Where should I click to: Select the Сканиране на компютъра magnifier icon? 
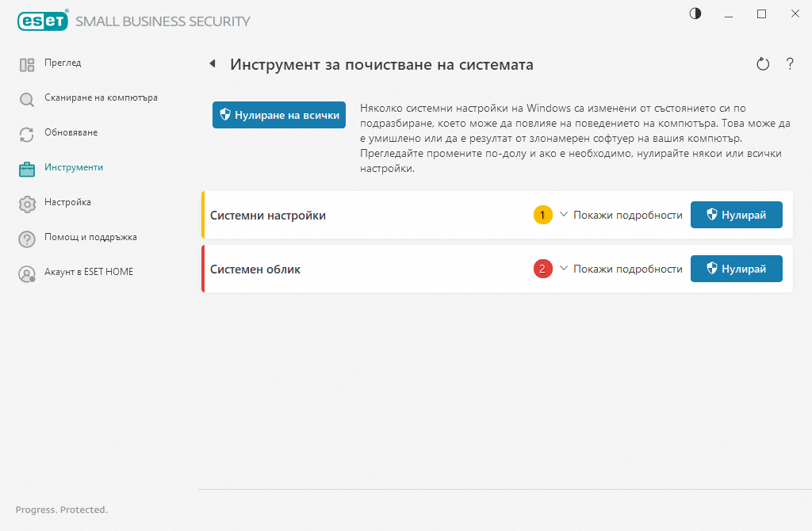pyautogui.click(x=26, y=97)
